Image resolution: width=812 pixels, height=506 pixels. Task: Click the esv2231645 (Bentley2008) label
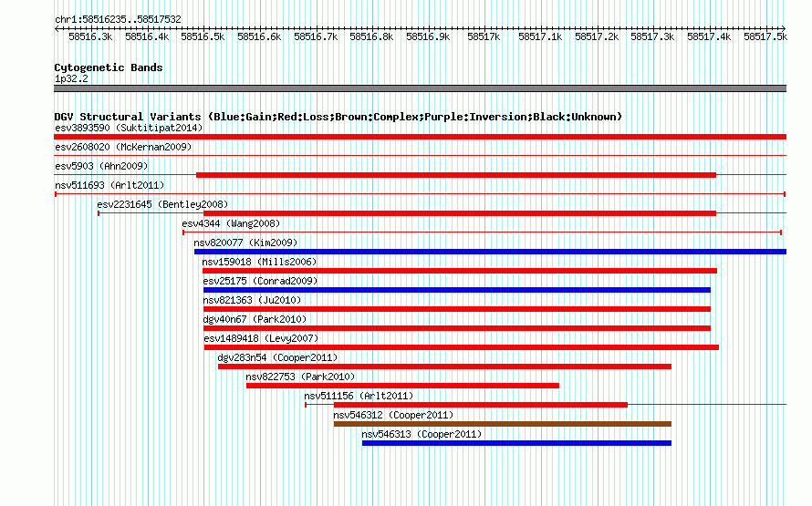pyautogui.click(x=162, y=204)
